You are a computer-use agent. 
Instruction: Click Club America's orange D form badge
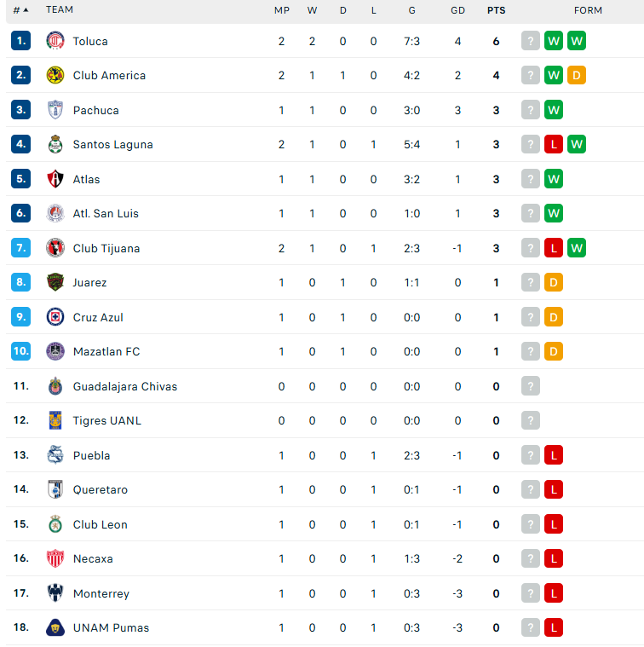[577, 75]
